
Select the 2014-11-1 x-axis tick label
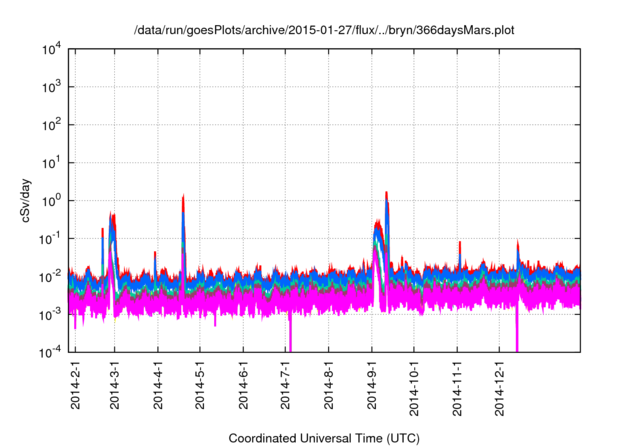click(x=457, y=389)
